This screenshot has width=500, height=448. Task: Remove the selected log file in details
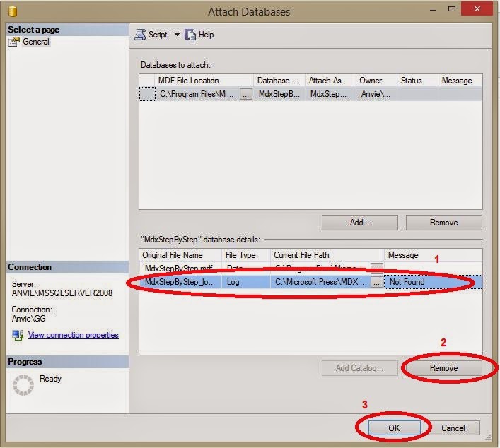444,368
